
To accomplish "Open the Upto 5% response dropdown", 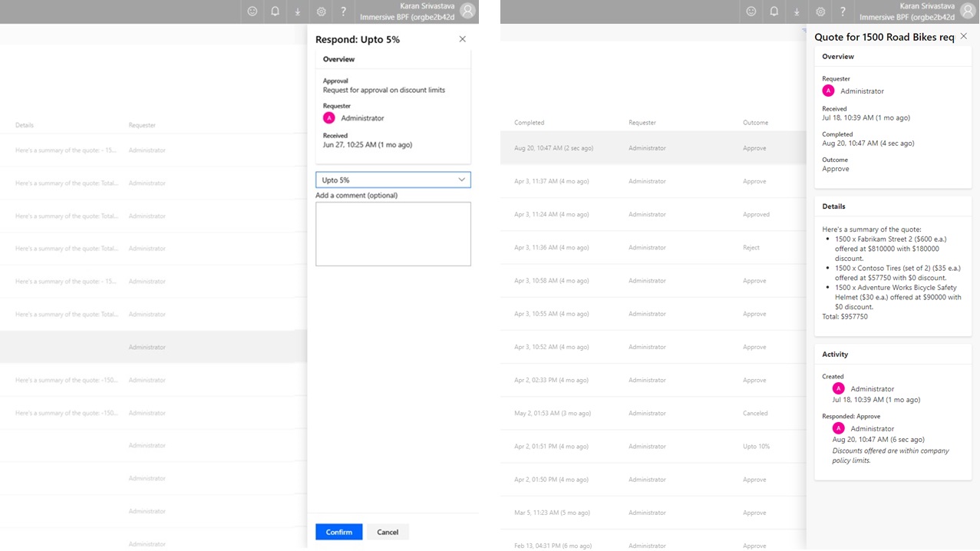I will pos(392,179).
